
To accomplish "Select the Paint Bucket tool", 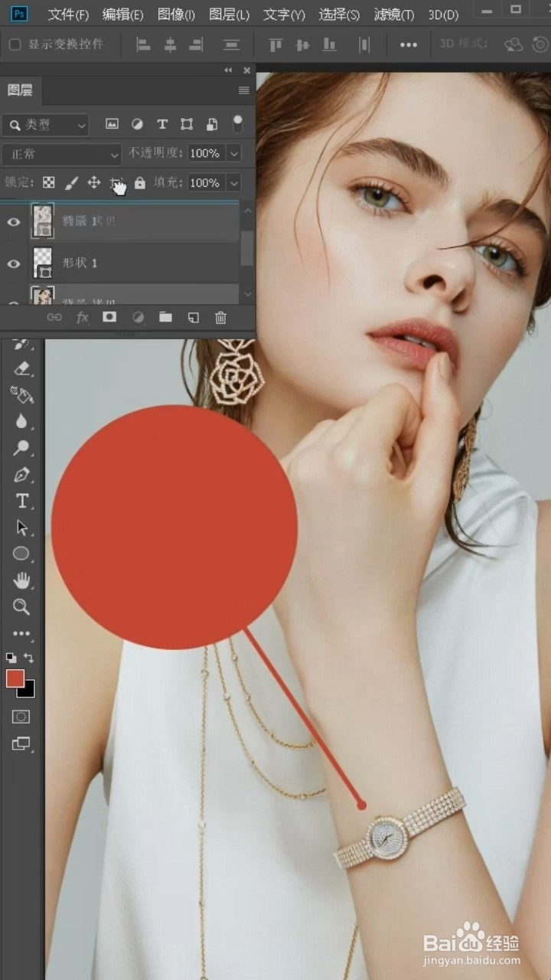I will pyautogui.click(x=21, y=395).
